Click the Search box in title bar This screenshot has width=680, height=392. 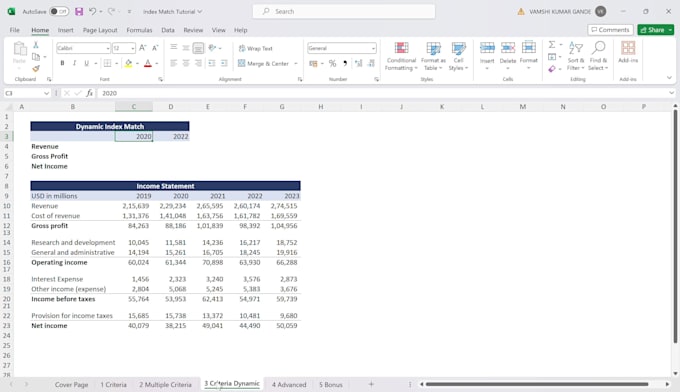point(344,11)
